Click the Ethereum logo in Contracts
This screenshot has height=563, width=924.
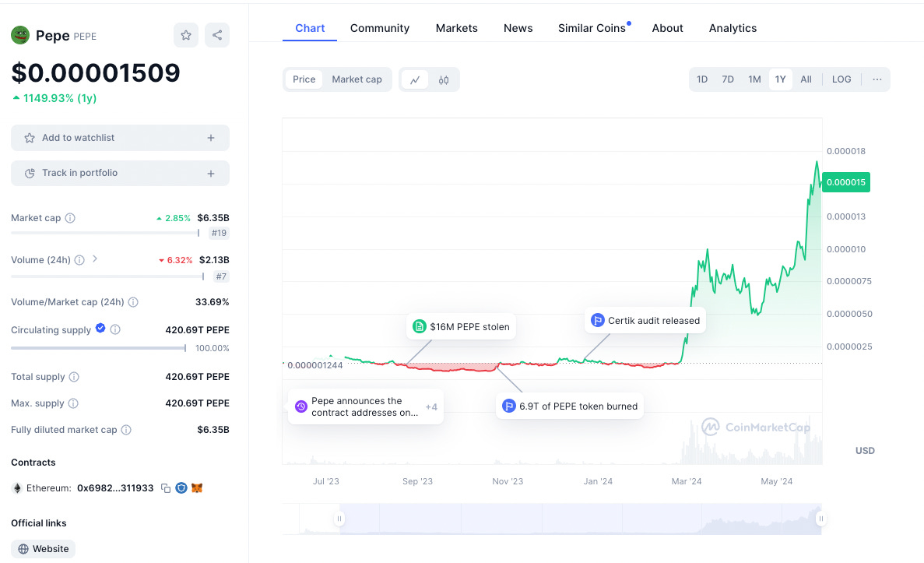coord(17,488)
